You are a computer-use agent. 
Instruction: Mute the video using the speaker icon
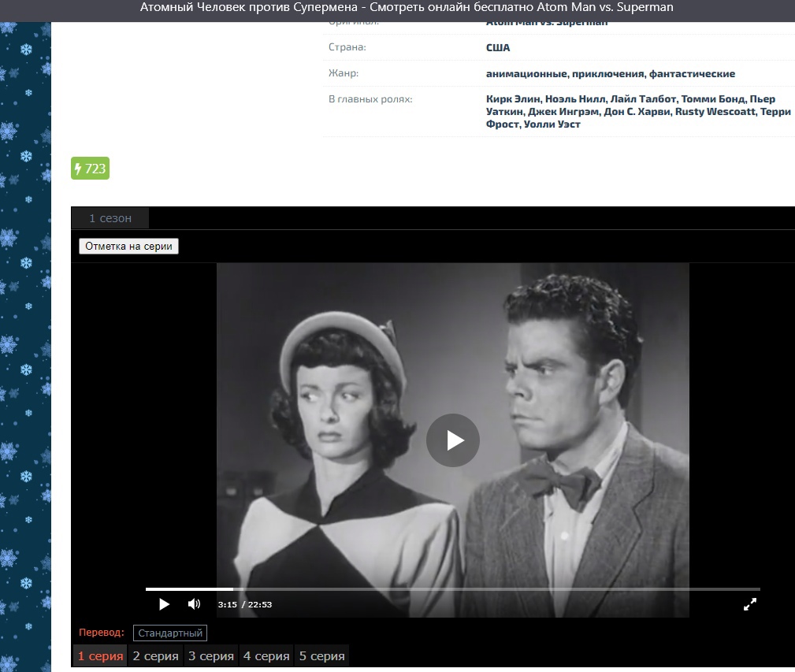pos(194,604)
